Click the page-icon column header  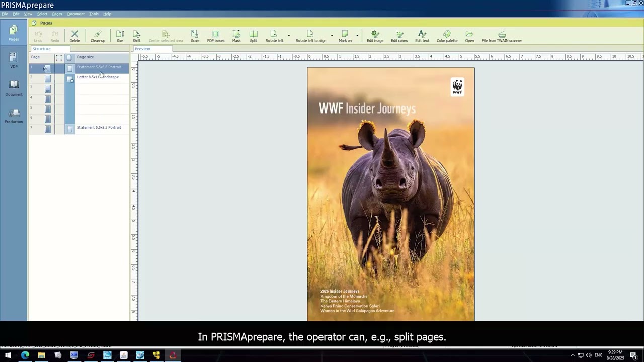coord(69,58)
